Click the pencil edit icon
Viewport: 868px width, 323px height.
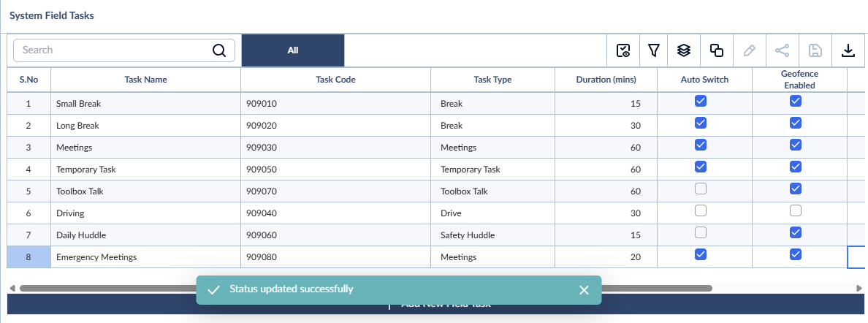pyautogui.click(x=750, y=50)
